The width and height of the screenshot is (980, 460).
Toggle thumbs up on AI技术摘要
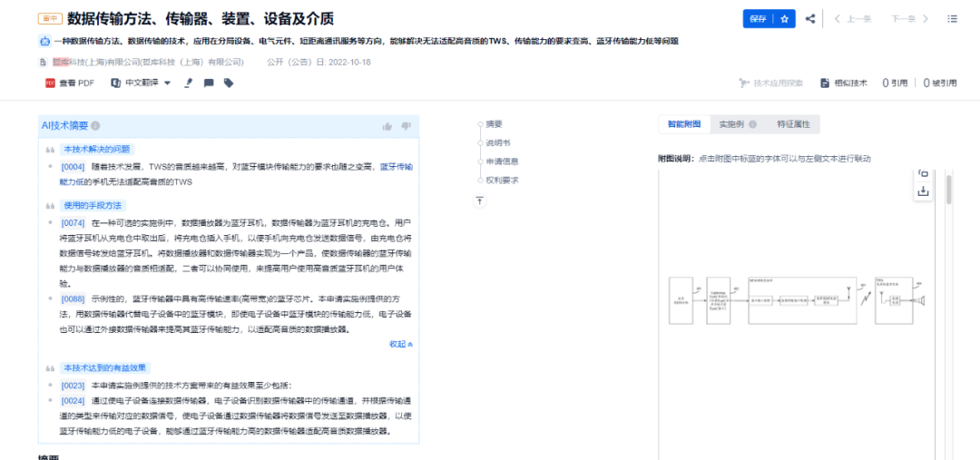tap(387, 126)
